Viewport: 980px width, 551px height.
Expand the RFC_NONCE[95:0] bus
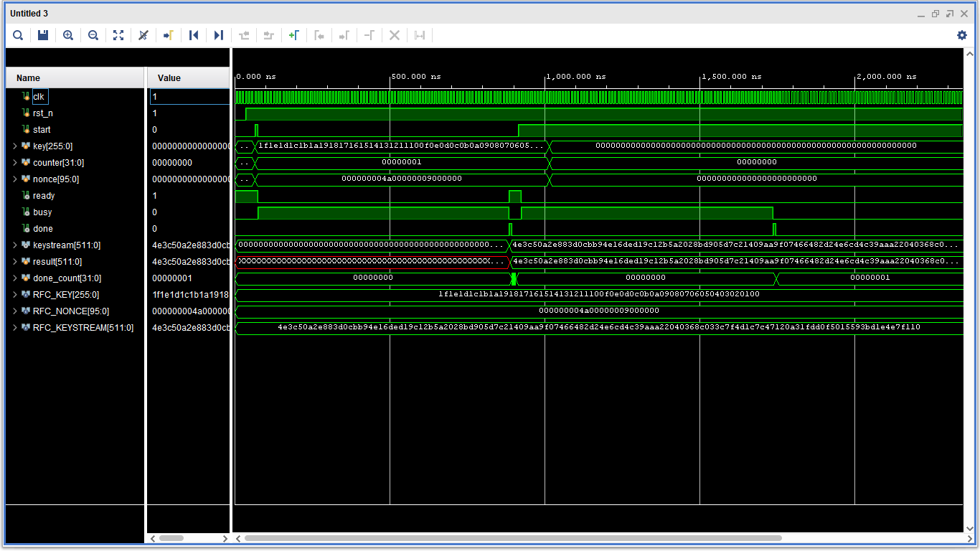[x=14, y=311]
